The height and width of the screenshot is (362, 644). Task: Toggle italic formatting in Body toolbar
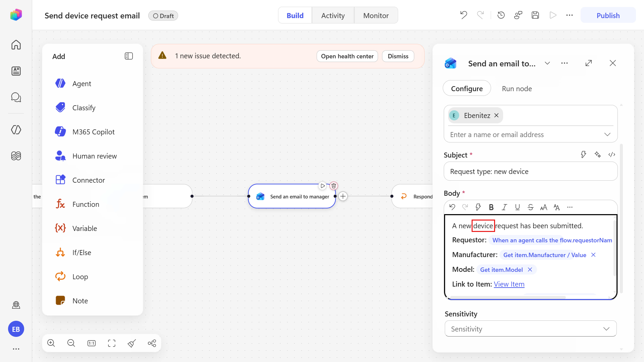(504, 207)
